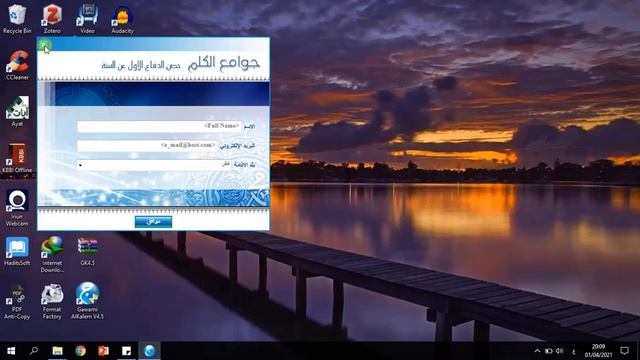Open Google Chrome from the taskbar
Viewport: 640px width, 360px height.
tap(80, 351)
